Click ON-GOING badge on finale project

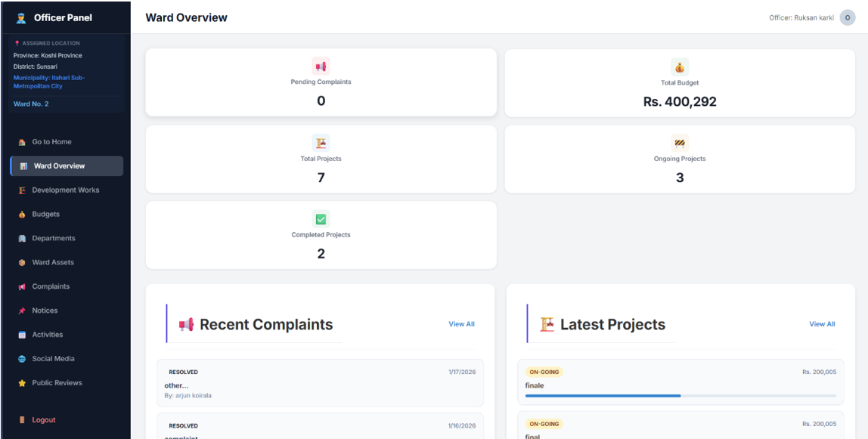tap(544, 372)
